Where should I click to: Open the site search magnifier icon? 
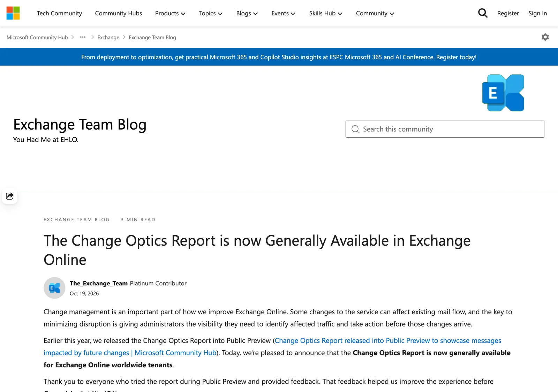pos(483,13)
